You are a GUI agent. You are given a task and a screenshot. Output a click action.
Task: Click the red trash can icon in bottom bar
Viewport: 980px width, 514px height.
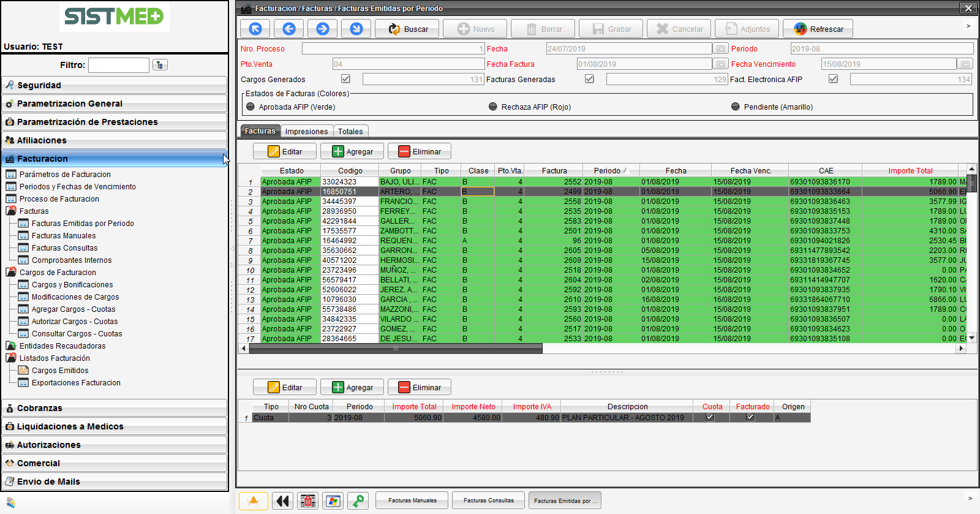[308, 501]
